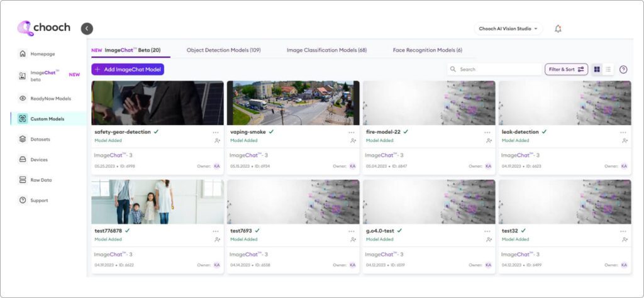This screenshot has width=644, height=298.
Task: Open the vaping-smoke street thumbnail
Action: (293, 103)
